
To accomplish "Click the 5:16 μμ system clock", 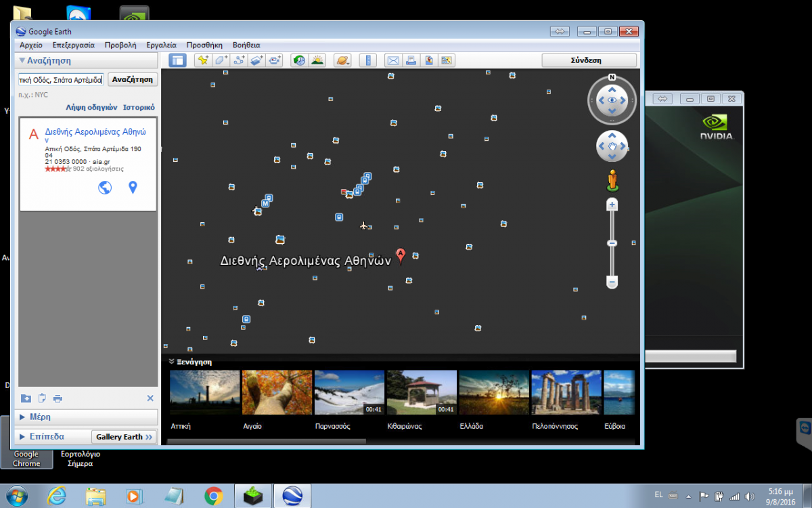I will pyautogui.click(x=781, y=490).
